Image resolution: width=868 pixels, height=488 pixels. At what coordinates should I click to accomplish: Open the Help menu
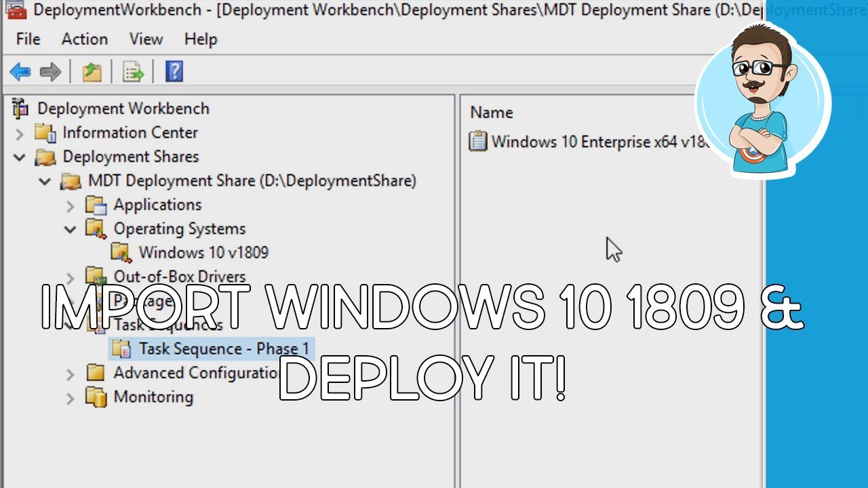(x=200, y=39)
